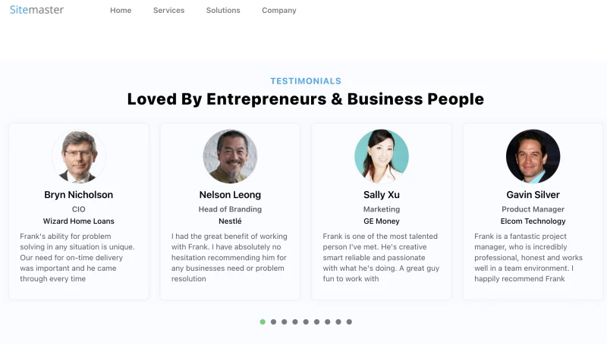This screenshot has height=364, width=607.
Task: Select the Nestlé company name
Action: [230, 221]
